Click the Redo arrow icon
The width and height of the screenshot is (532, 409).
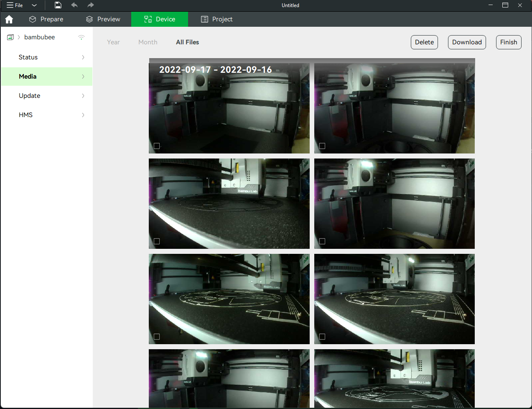pyautogui.click(x=91, y=5)
